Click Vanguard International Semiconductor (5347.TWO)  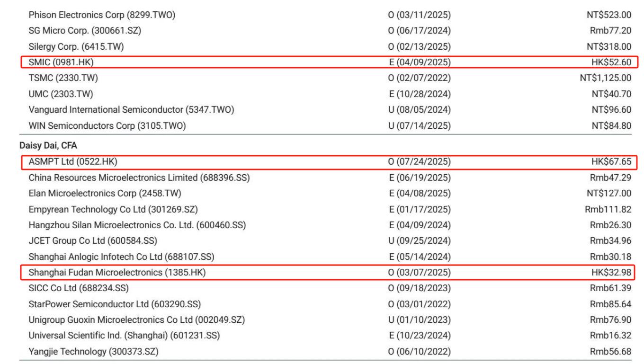pos(132,109)
